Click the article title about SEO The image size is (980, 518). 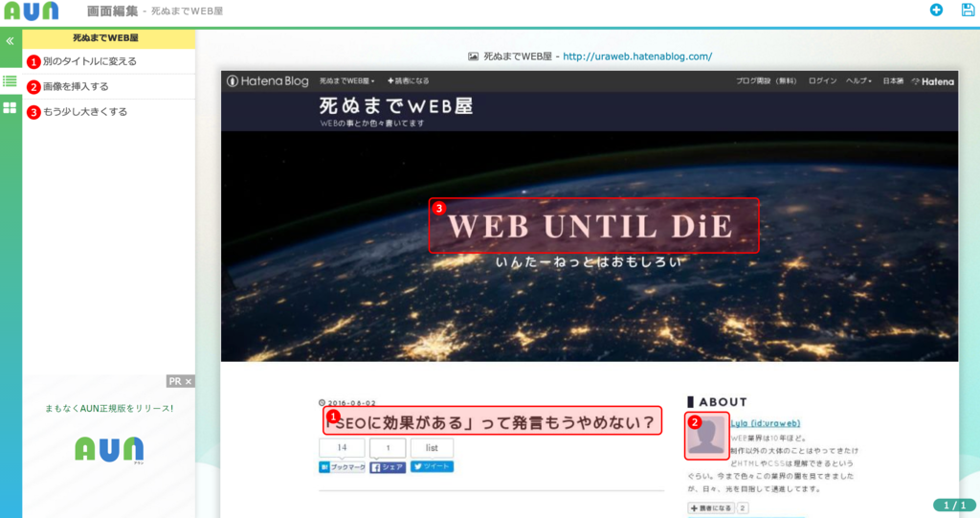click(x=493, y=423)
